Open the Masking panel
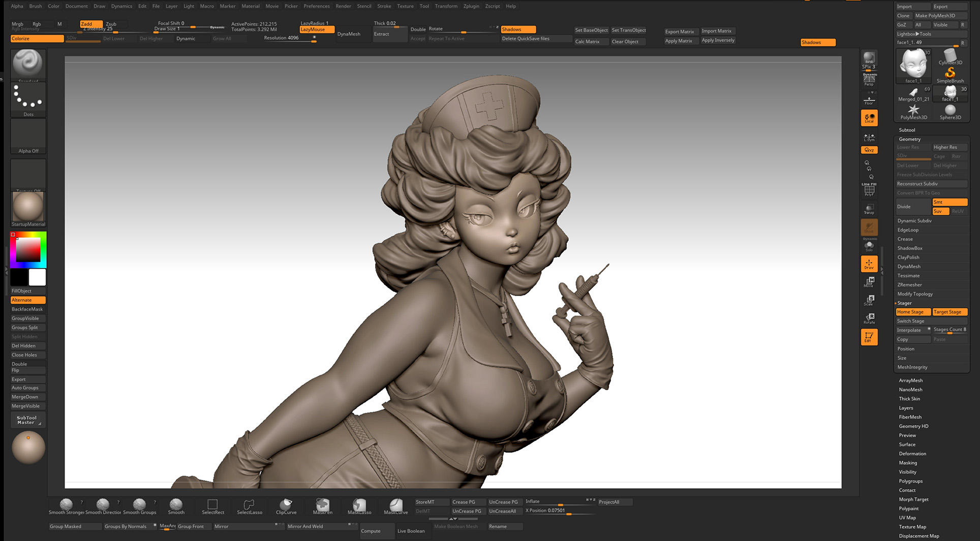The width and height of the screenshot is (980, 541). tap(908, 462)
